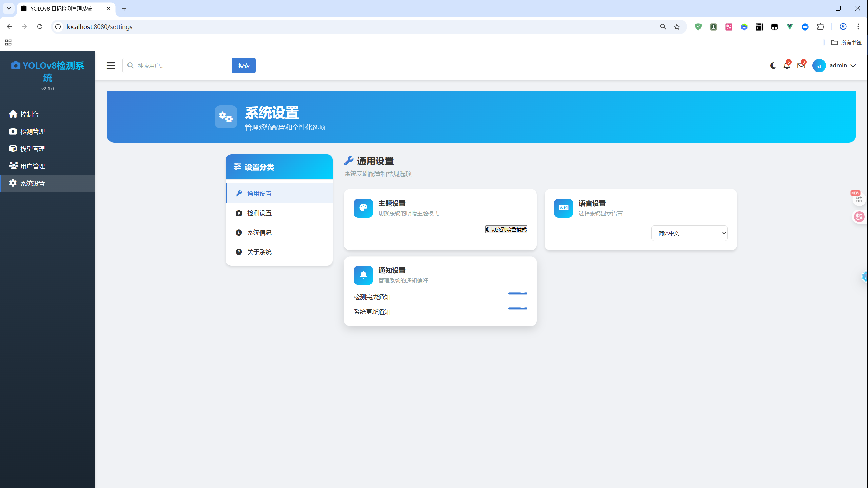Click the hamburger menu icon
This screenshot has width=868, height=488.
(x=111, y=66)
